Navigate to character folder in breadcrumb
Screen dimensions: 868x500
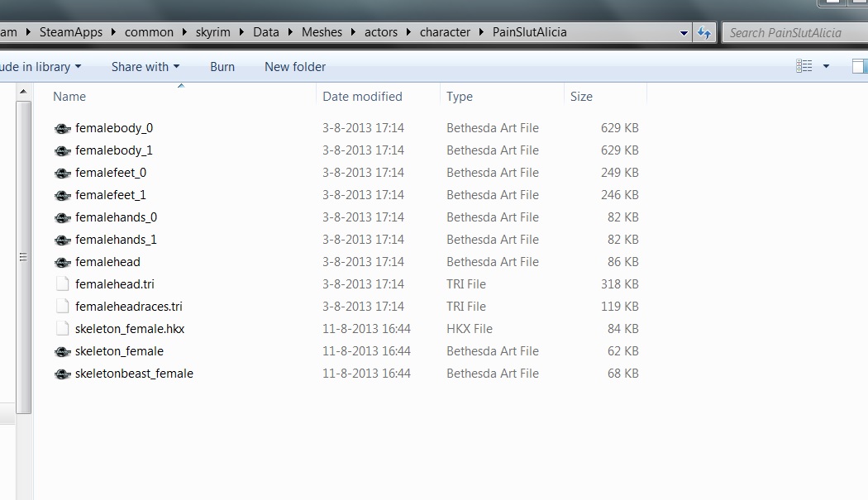point(445,32)
